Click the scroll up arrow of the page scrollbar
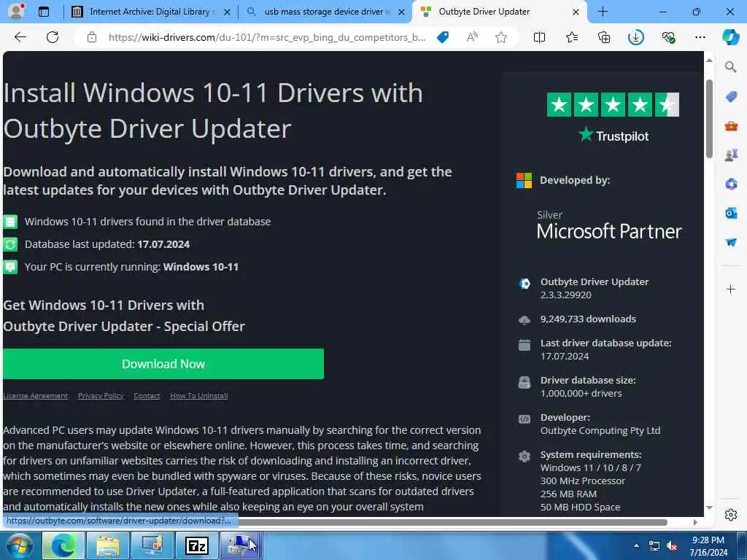The width and height of the screenshot is (747, 560). click(x=709, y=60)
